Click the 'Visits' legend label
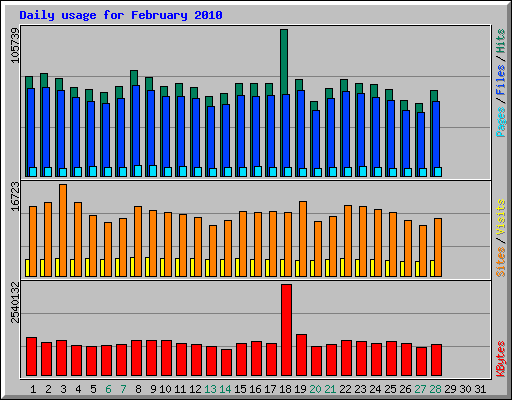Screen dimensions: 512x400 point(500,217)
